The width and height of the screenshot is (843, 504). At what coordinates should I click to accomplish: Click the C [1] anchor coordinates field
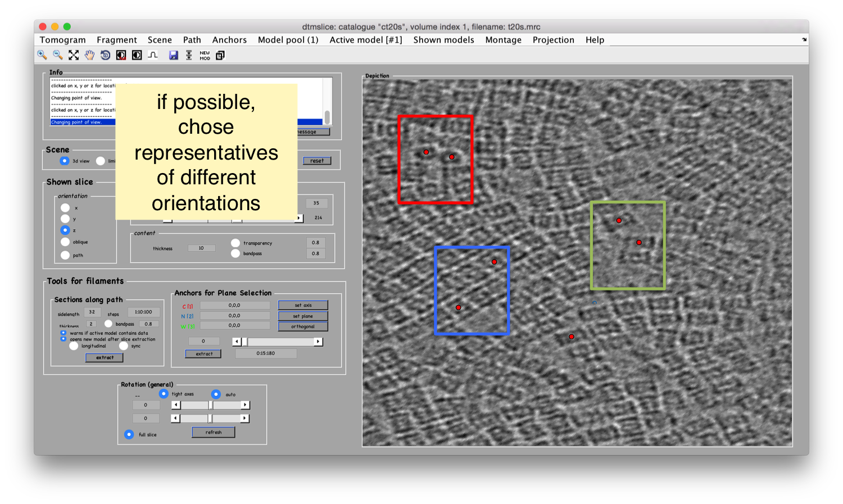click(x=234, y=305)
